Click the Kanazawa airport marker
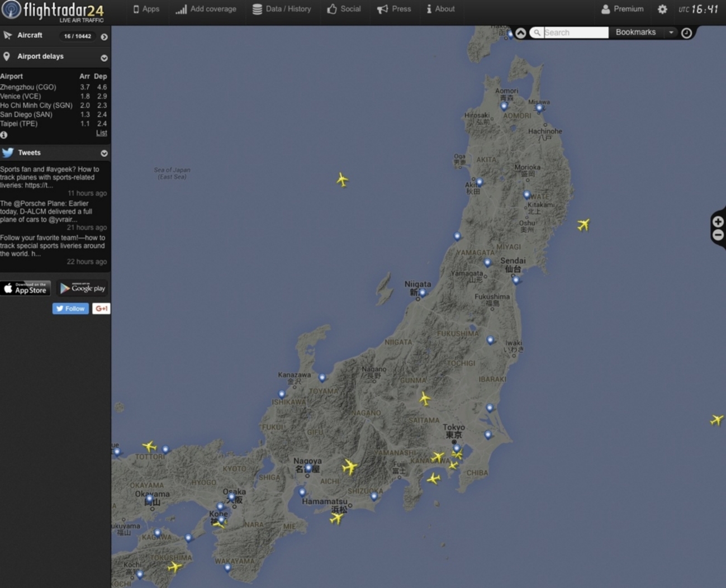 pyautogui.click(x=282, y=394)
